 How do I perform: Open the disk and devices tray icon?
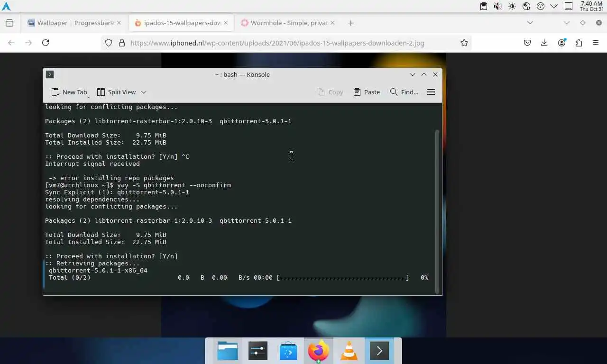tap(526, 6)
